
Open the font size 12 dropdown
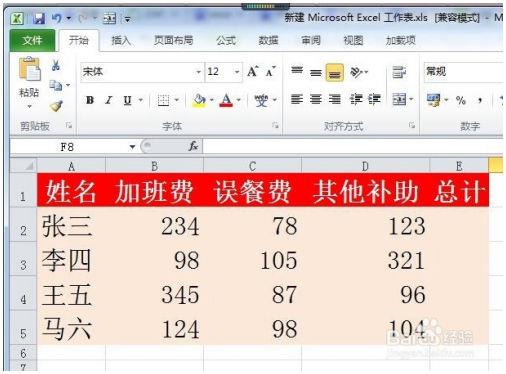[x=237, y=72]
